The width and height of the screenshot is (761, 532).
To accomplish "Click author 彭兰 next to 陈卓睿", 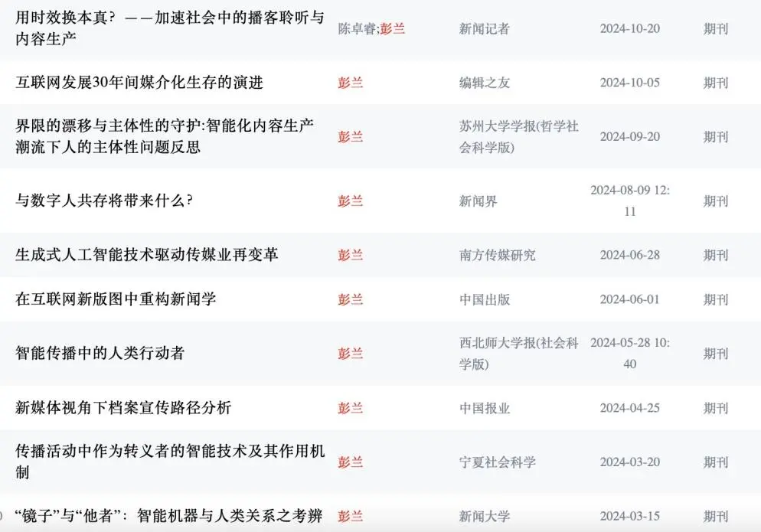I will [x=393, y=28].
